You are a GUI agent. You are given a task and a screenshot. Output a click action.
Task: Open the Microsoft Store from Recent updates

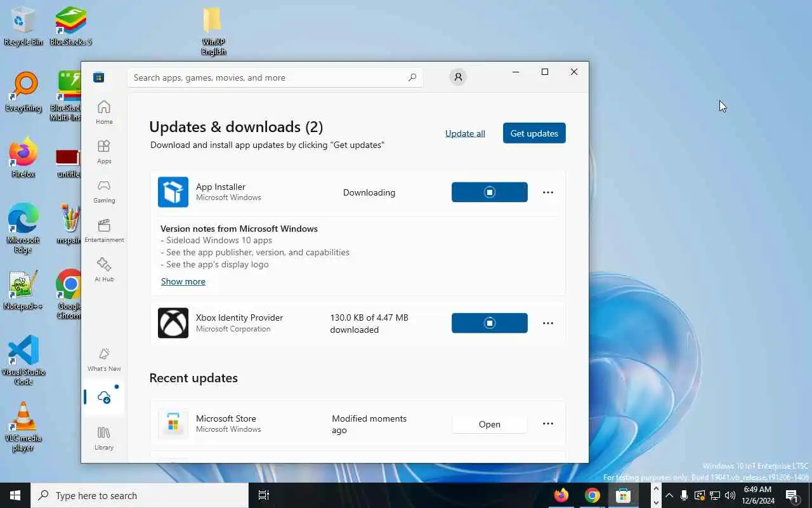[x=489, y=424]
